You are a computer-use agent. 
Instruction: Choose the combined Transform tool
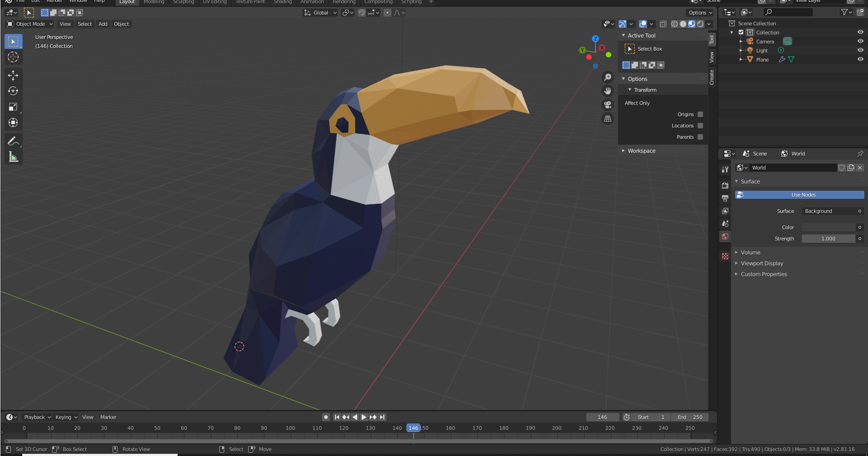click(x=13, y=122)
